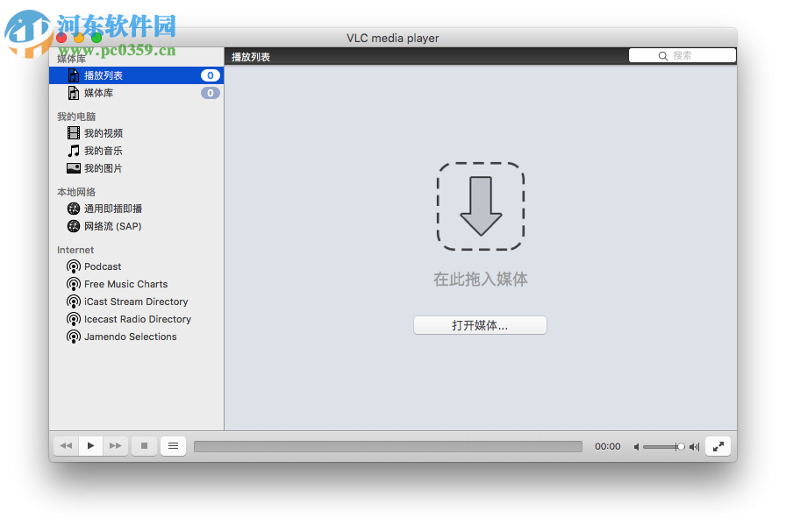Open iCast Stream Directory
This screenshot has width=786, height=532.
pos(136,301)
